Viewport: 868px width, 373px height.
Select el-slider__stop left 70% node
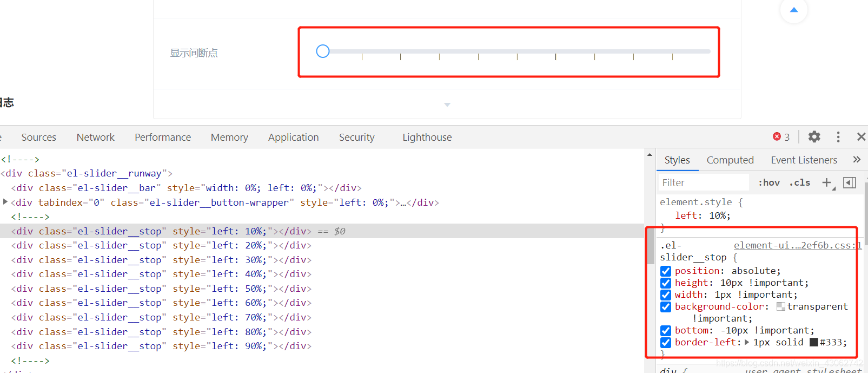tap(161, 317)
